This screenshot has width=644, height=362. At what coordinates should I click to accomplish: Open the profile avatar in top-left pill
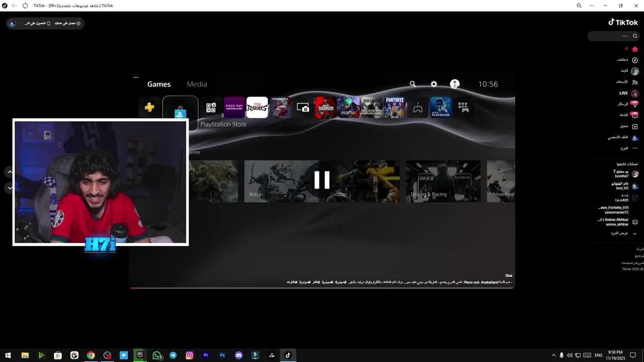[12, 23]
